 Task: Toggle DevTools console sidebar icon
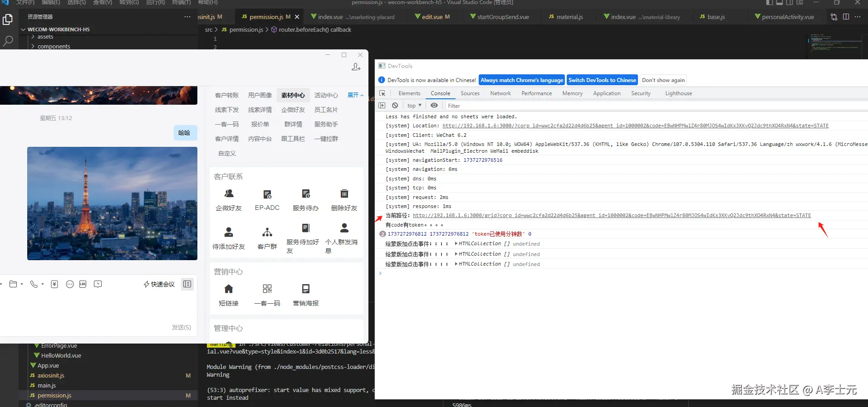(x=382, y=105)
